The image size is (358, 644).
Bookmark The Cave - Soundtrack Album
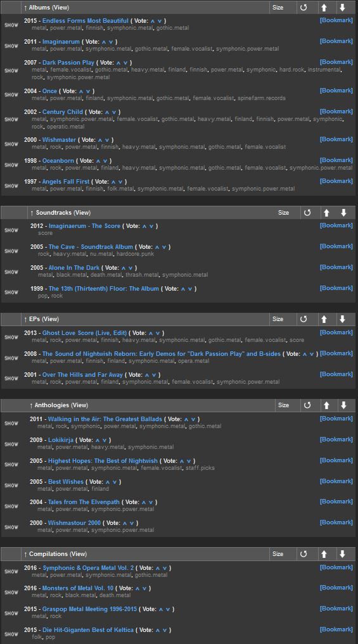click(x=336, y=246)
